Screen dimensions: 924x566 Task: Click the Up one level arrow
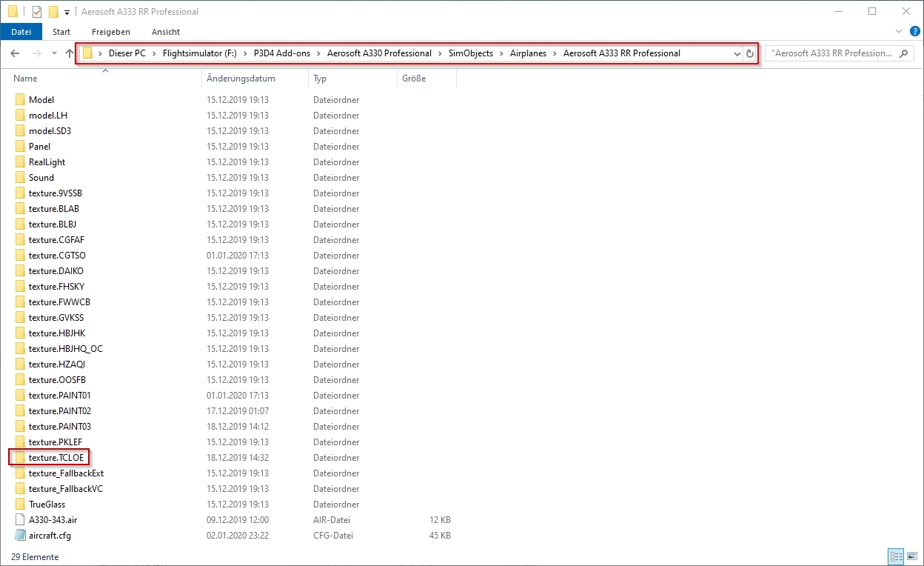pos(70,53)
